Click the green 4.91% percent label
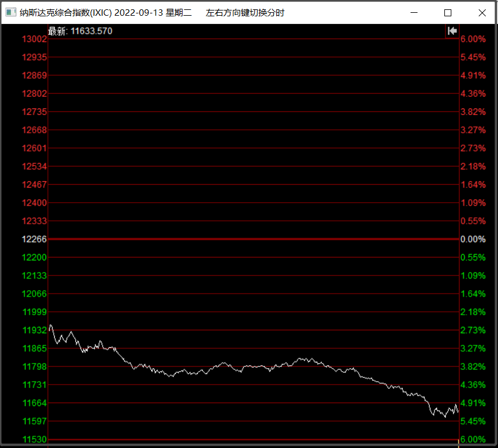 pyautogui.click(x=473, y=403)
